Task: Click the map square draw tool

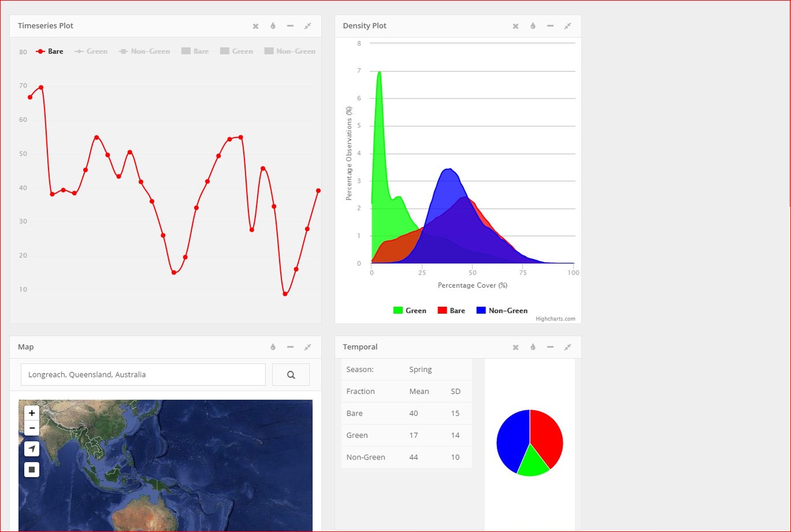Action: pyautogui.click(x=32, y=469)
